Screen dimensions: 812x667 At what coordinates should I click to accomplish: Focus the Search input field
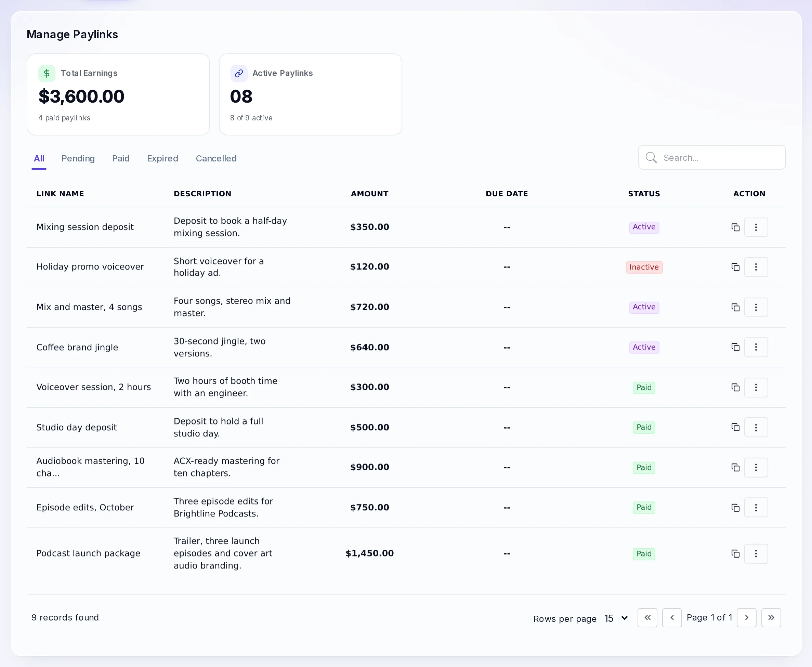[712, 158]
